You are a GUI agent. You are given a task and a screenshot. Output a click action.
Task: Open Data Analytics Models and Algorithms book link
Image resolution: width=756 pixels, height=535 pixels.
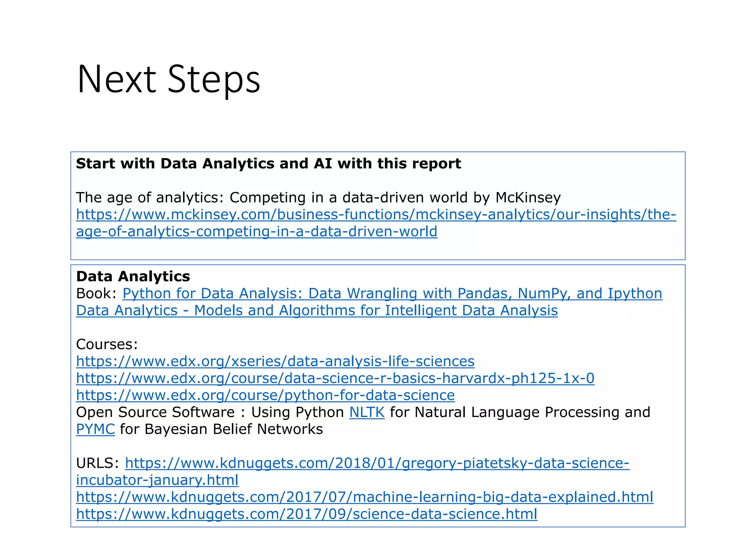[317, 310]
